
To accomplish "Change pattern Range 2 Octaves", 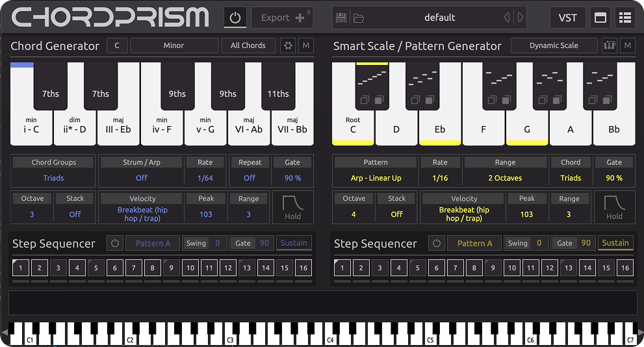I will pos(505,178).
